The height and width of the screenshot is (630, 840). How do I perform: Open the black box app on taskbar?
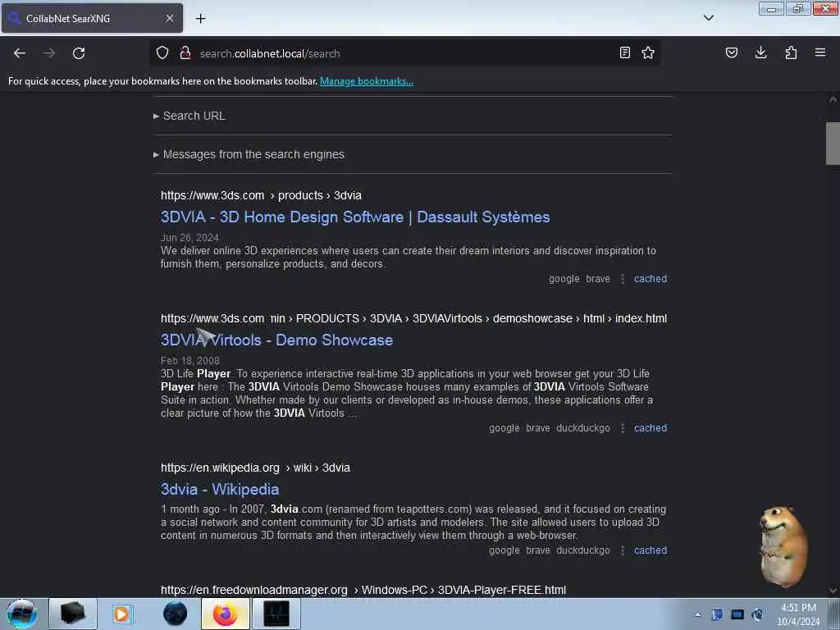click(x=73, y=614)
